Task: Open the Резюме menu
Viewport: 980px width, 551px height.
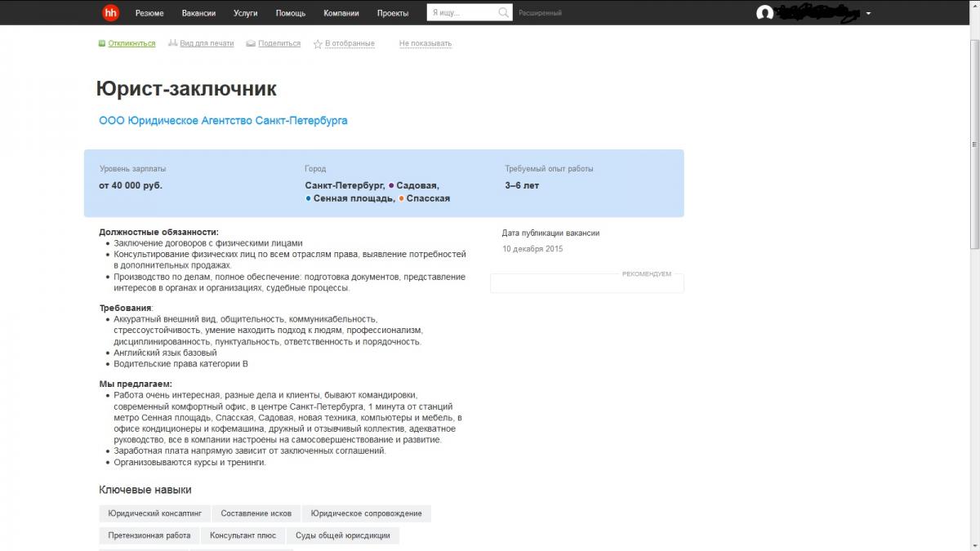Action: pyautogui.click(x=149, y=13)
